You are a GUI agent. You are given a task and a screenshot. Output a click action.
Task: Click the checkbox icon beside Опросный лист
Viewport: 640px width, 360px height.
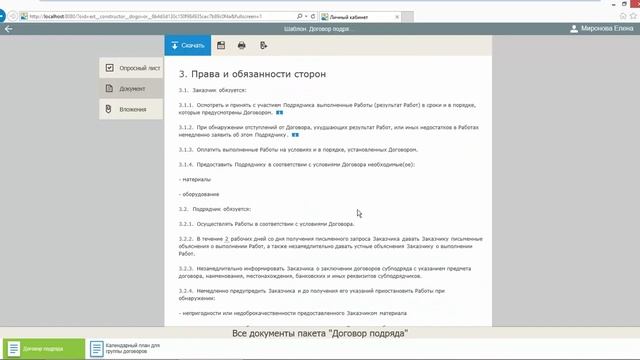109,68
